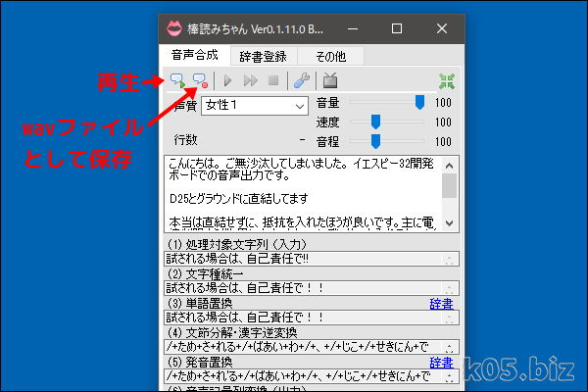Click the 速度 speed slider handle

coord(375,122)
